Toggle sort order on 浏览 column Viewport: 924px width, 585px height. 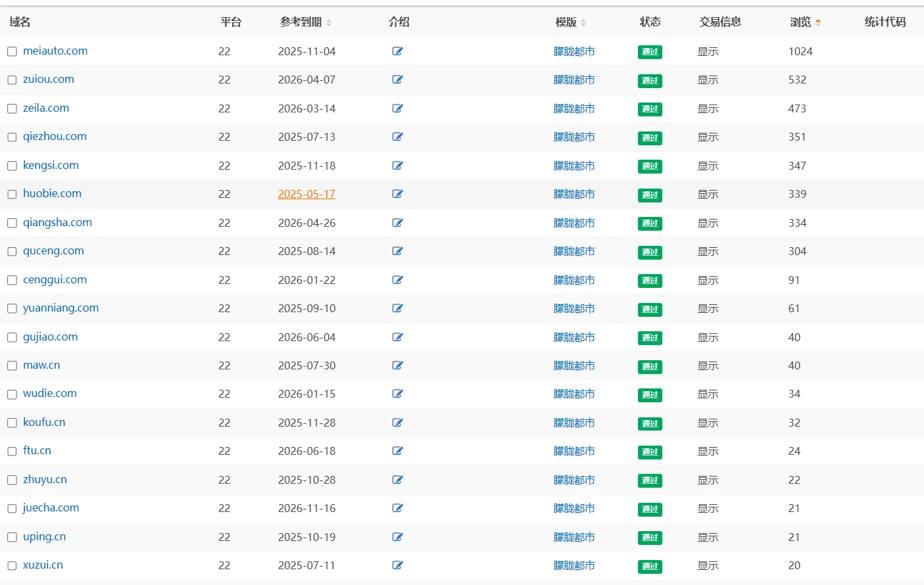(817, 22)
